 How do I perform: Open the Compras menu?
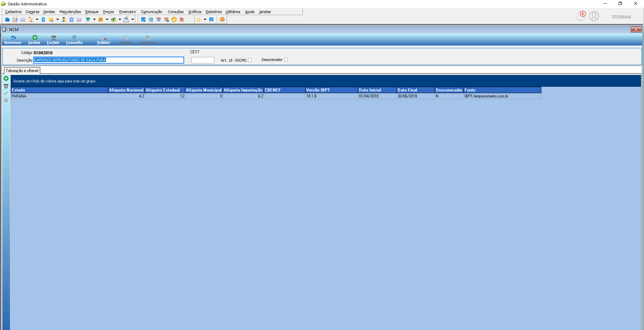pyautogui.click(x=32, y=12)
